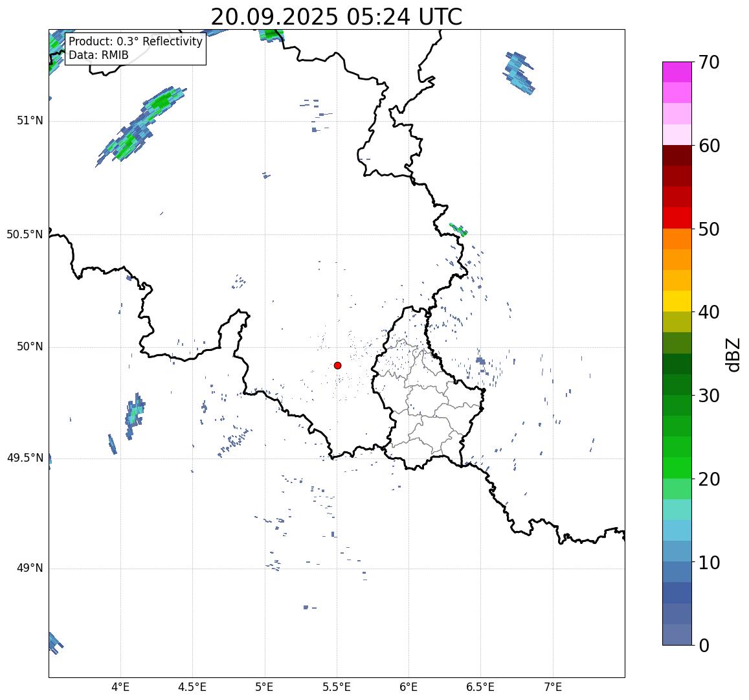Click the "49.5°N" latitude label
Screen dimensions: 749x700
coord(25,458)
